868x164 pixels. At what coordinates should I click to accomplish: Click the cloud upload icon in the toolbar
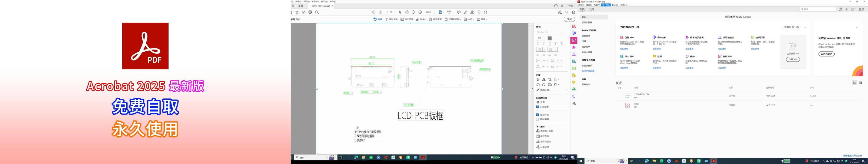tap(304, 12)
